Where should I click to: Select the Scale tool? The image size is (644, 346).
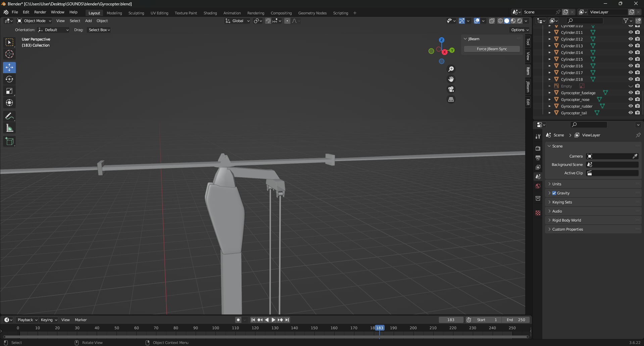click(9, 91)
